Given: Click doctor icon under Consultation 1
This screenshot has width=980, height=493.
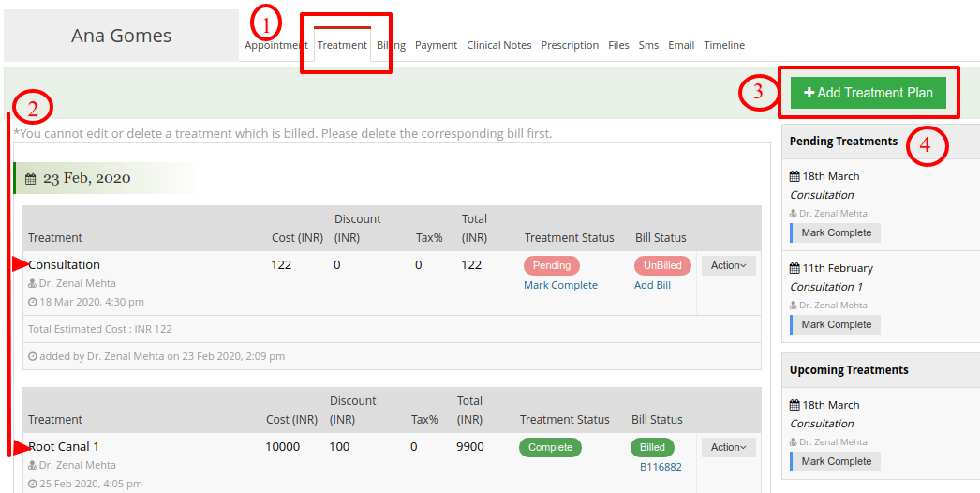Looking at the screenshot, I should pos(794,306).
